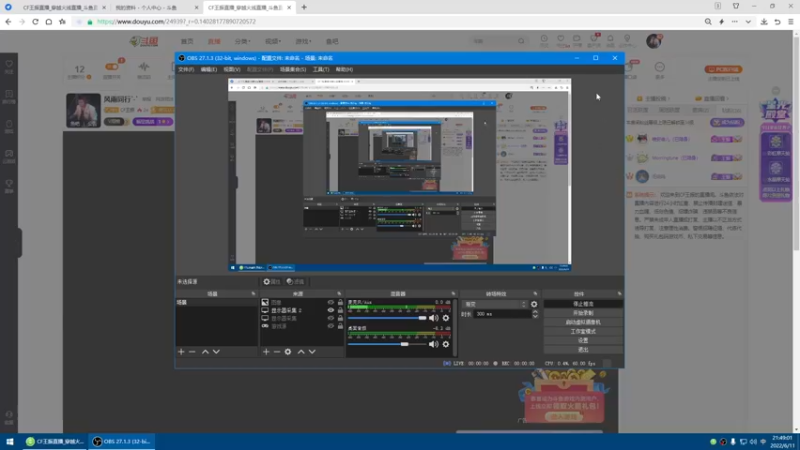Move the scene up in the scenes list

pyautogui.click(x=205, y=352)
